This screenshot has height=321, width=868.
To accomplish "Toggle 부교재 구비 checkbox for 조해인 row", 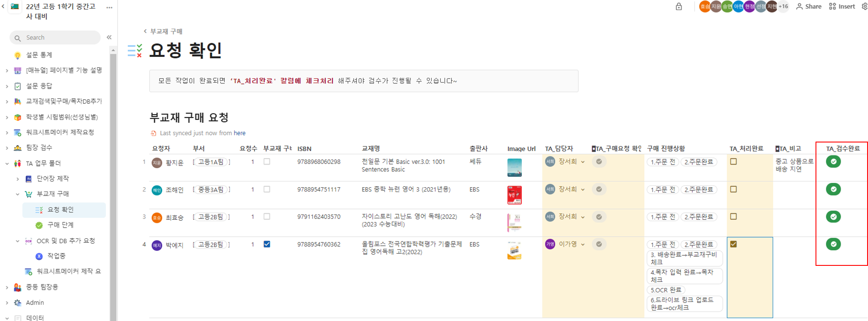I will click(267, 189).
